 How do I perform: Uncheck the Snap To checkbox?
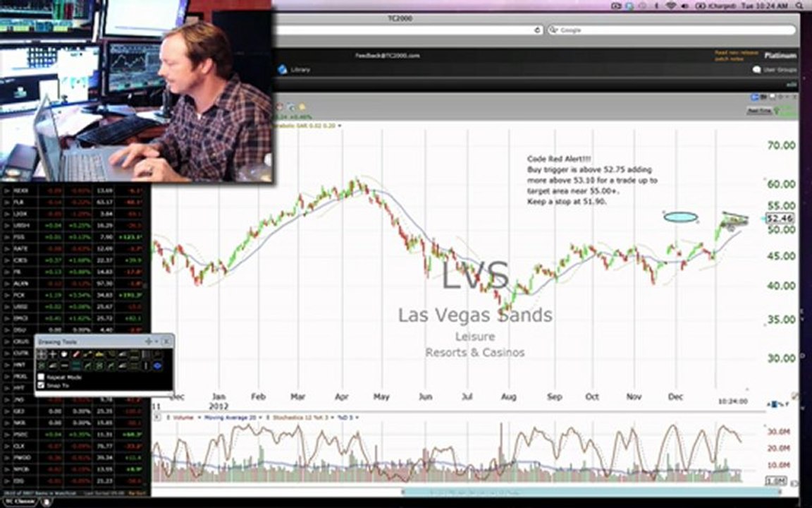point(41,386)
